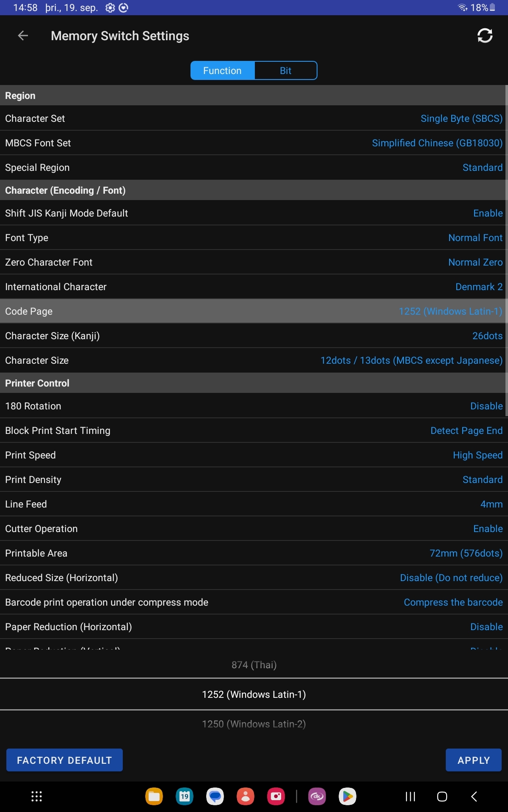508x812 pixels.
Task: Switch to the Bit tab
Action: (x=286, y=71)
